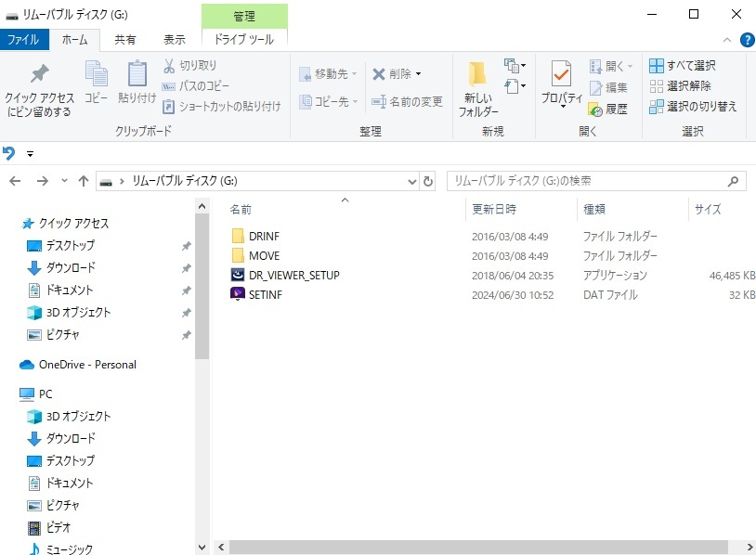Click the back navigation arrow
This screenshot has width=756, height=555.
click(x=14, y=181)
